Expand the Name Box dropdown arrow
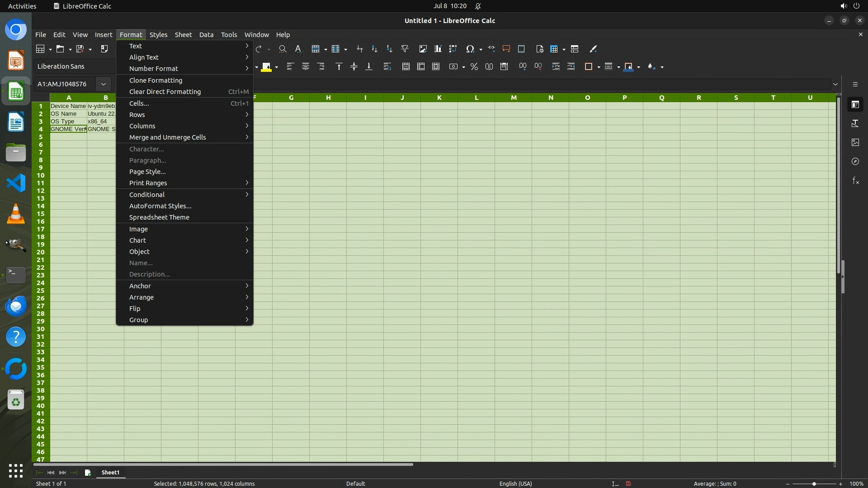 click(104, 84)
